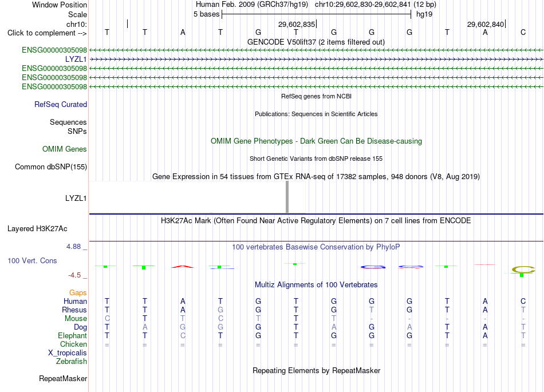Click the C base in chr10 sequence row
The height and width of the screenshot is (392, 544).
523,32
